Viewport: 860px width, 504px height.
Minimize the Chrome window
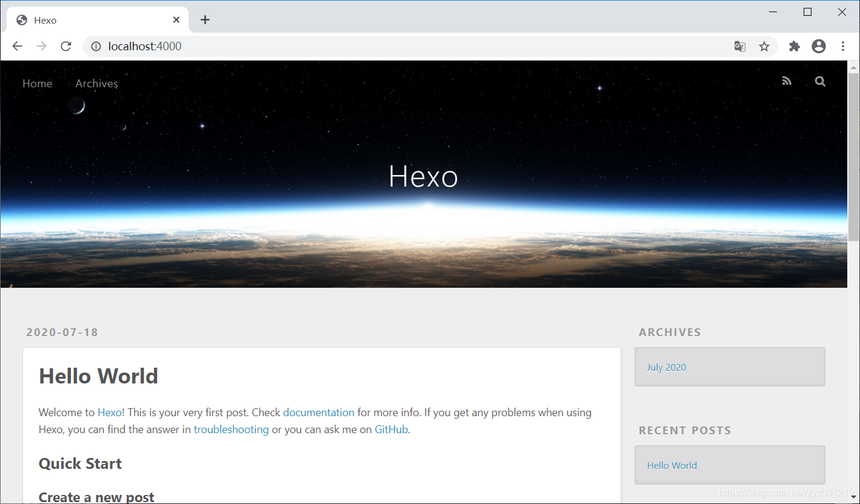coord(773,12)
